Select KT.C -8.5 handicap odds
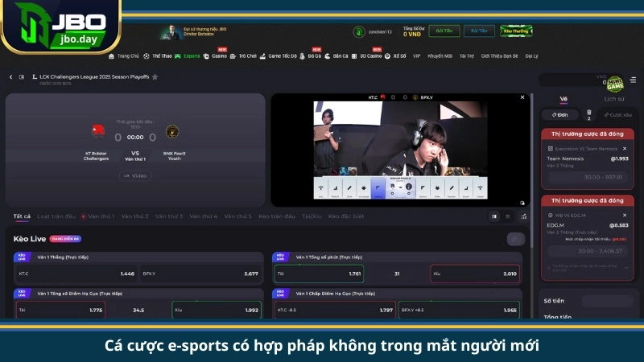Image resolution: width=644 pixels, height=362 pixels. click(335, 311)
